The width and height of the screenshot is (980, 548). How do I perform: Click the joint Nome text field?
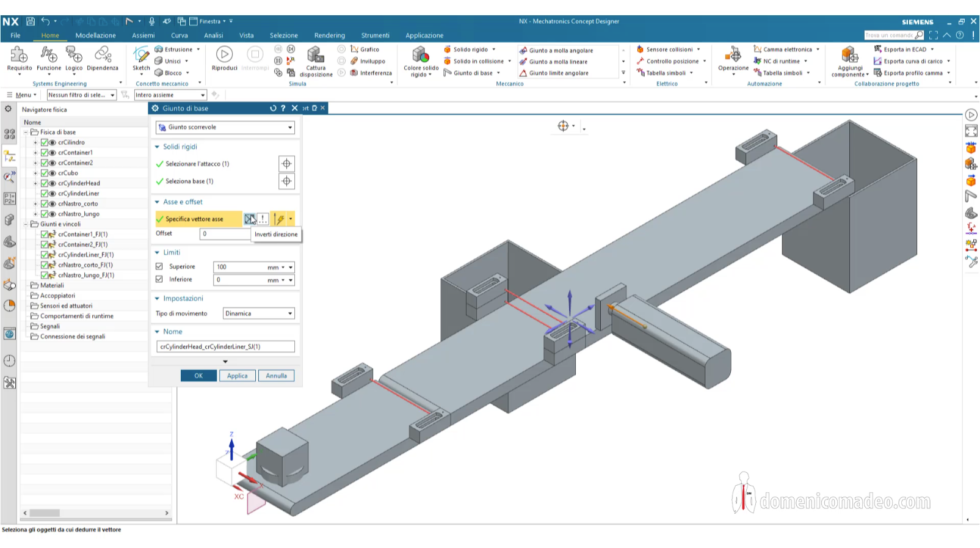pyautogui.click(x=225, y=346)
